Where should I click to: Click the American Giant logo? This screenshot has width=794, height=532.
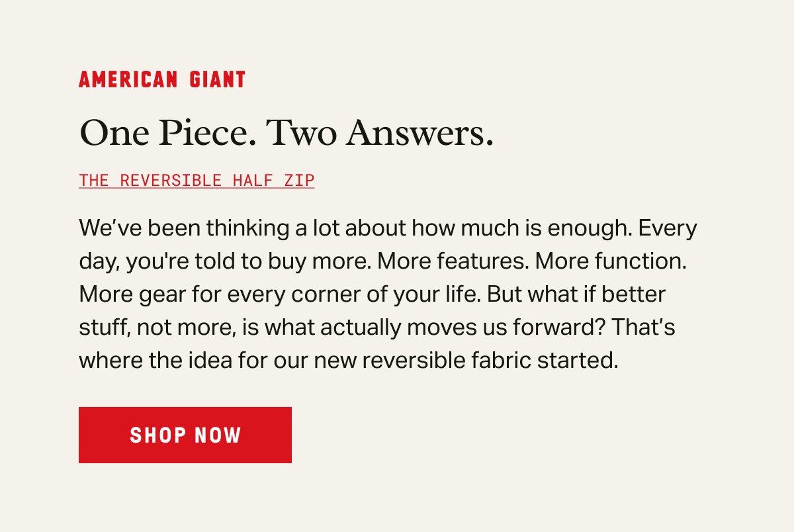point(162,80)
